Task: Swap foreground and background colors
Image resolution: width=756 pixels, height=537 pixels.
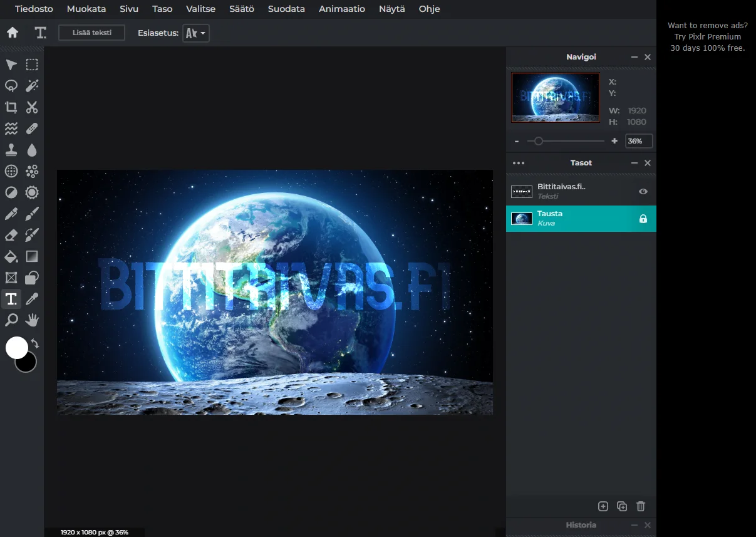Action: point(36,344)
